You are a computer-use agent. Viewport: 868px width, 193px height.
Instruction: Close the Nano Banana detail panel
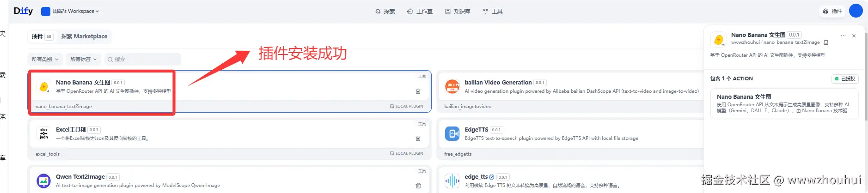(854, 36)
